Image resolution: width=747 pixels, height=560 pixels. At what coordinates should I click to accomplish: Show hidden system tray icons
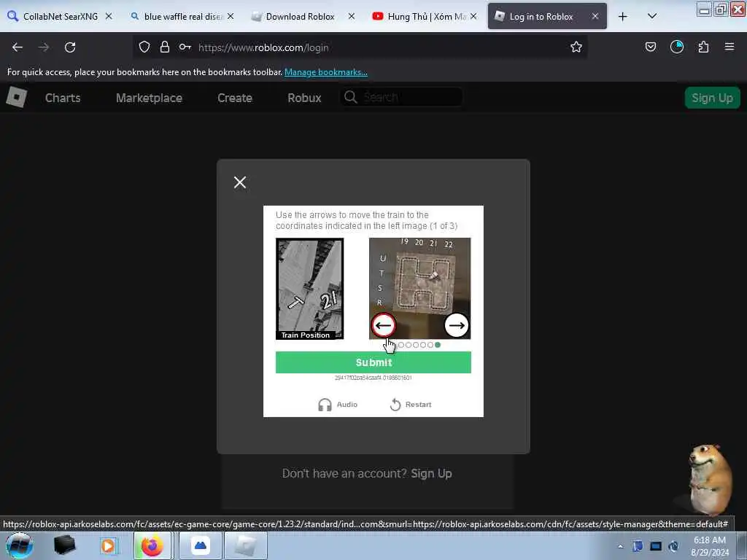pyautogui.click(x=620, y=546)
